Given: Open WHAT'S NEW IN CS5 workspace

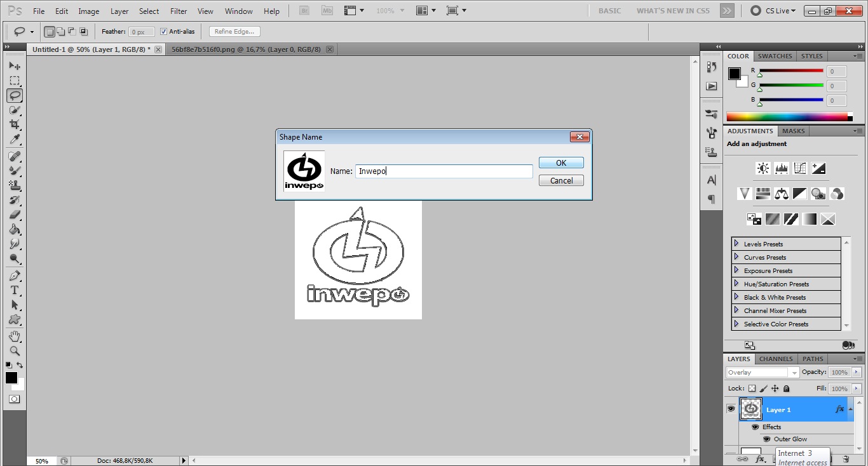Looking at the screenshot, I should [673, 11].
